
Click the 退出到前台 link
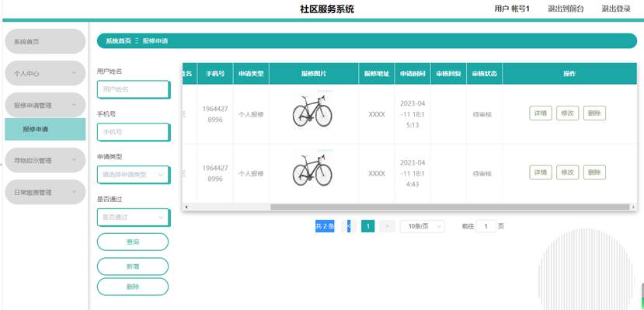click(x=566, y=9)
